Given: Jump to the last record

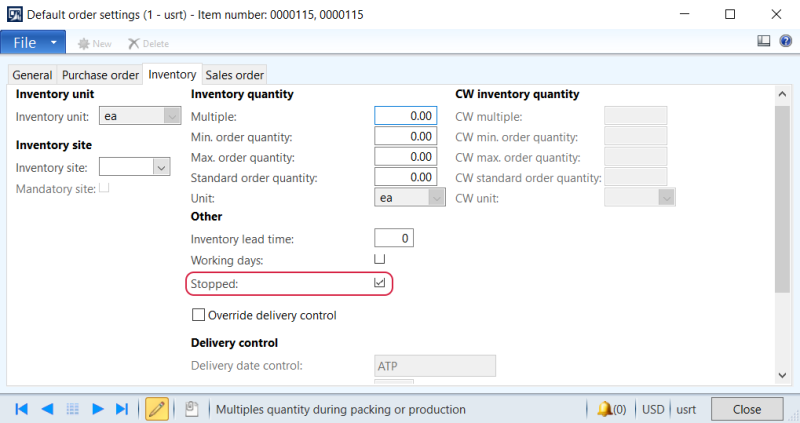Looking at the screenshot, I should [122, 409].
